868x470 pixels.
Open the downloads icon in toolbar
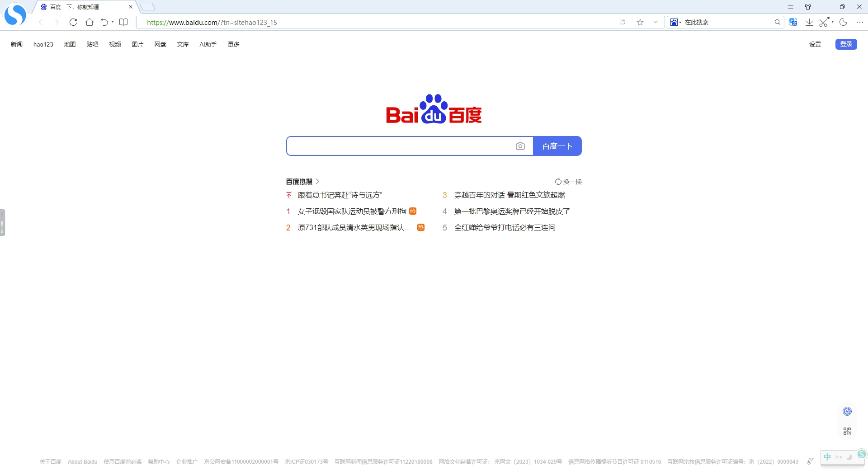809,22
